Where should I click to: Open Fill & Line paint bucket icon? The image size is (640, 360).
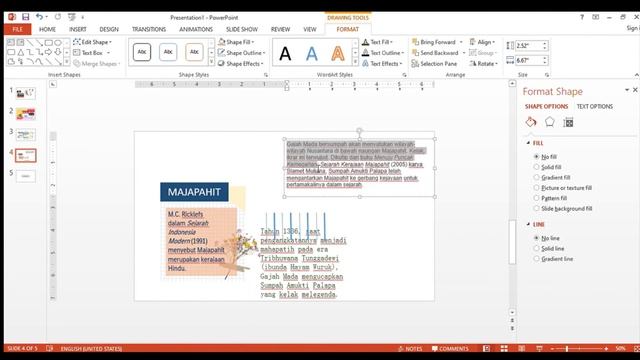[x=531, y=122]
